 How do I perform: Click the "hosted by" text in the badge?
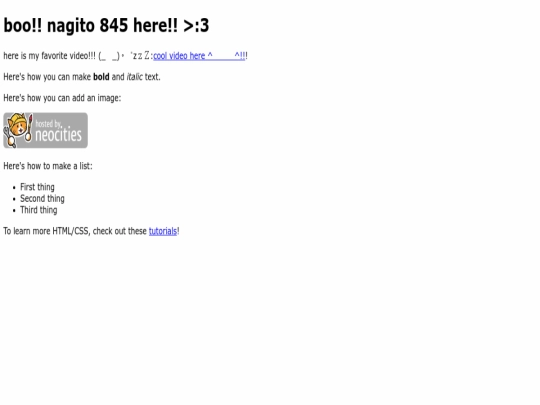(48, 123)
